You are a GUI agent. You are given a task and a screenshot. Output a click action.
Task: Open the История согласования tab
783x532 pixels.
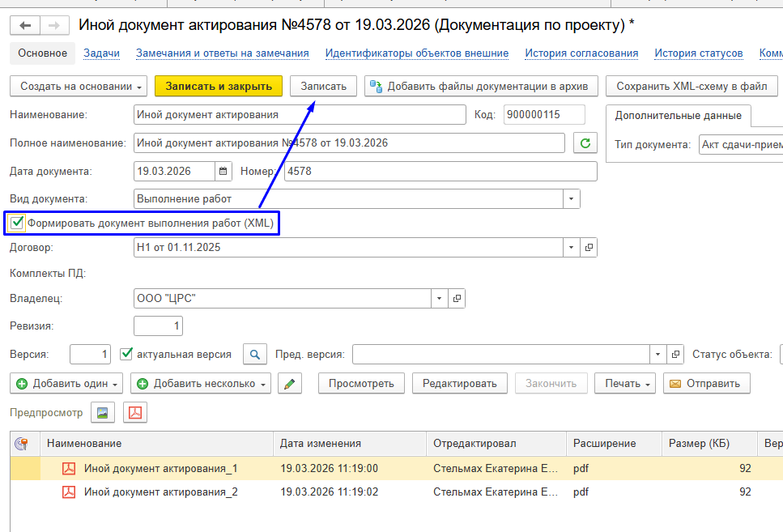(x=581, y=53)
